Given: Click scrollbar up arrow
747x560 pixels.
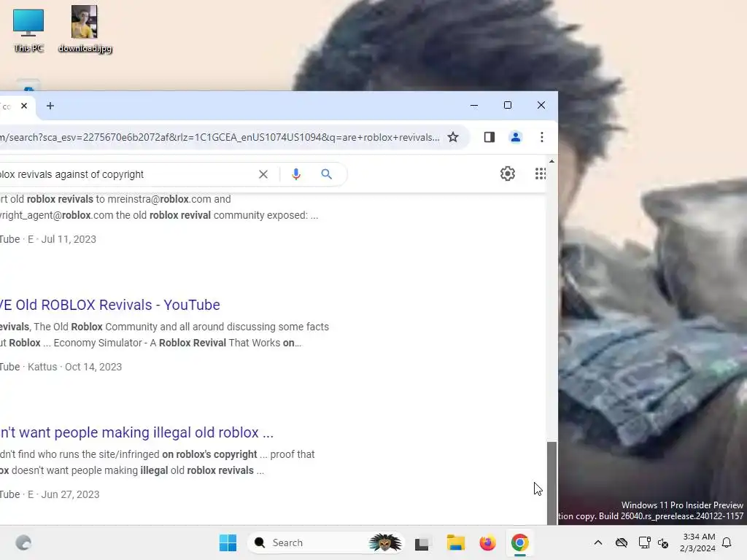Looking at the screenshot, I should coord(551,161).
